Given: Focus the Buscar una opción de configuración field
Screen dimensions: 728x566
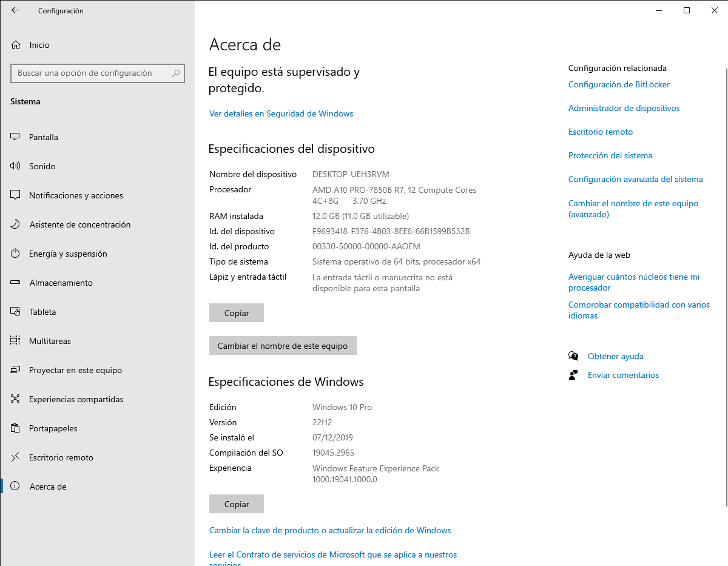Looking at the screenshot, I should [91, 73].
